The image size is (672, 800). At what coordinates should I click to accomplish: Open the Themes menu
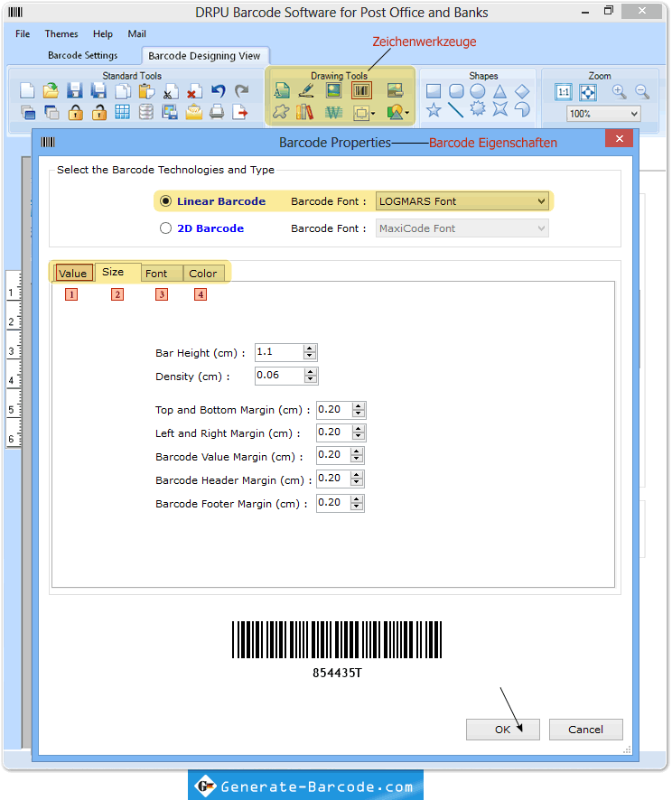coord(61,33)
